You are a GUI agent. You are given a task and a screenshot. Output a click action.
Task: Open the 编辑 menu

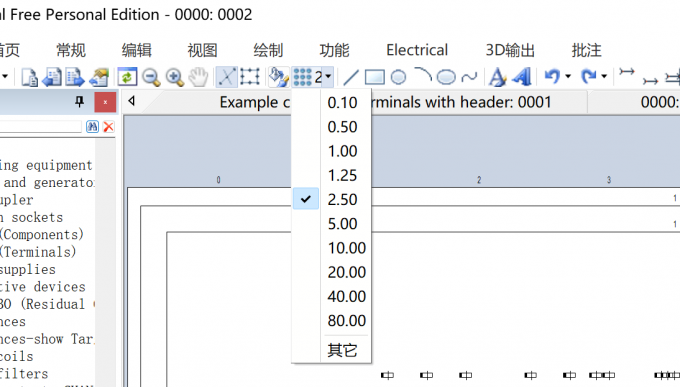(x=137, y=50)
